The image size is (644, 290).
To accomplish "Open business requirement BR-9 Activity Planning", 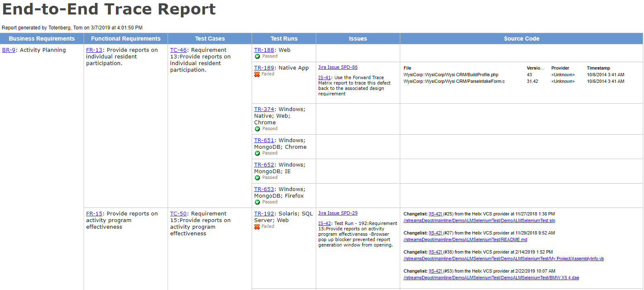I will [8, 49].
